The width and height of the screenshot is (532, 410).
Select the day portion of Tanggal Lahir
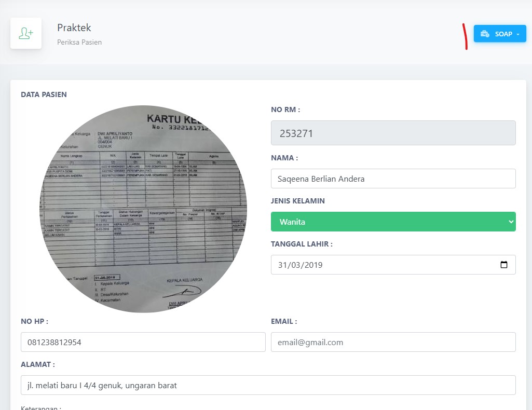pos(284,265)
